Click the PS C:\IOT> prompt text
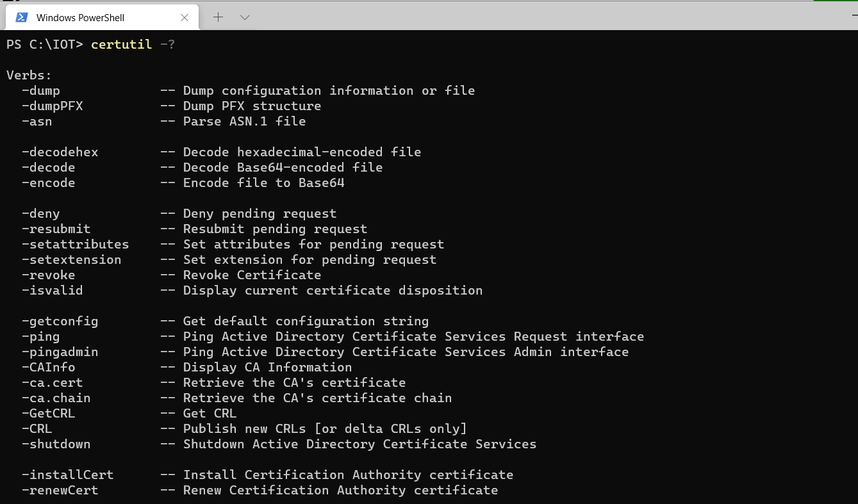This screenshot has height=504, width=858. pos(42,45)
